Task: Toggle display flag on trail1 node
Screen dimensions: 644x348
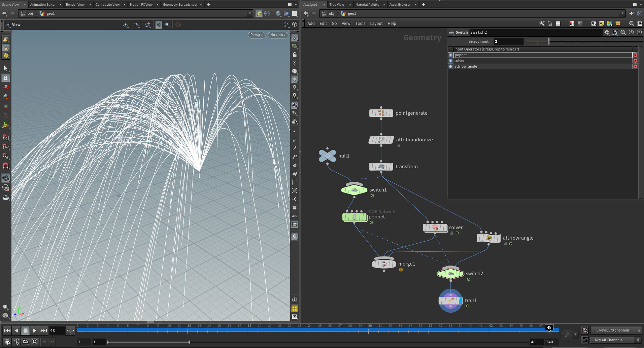Action: [461, 301]
